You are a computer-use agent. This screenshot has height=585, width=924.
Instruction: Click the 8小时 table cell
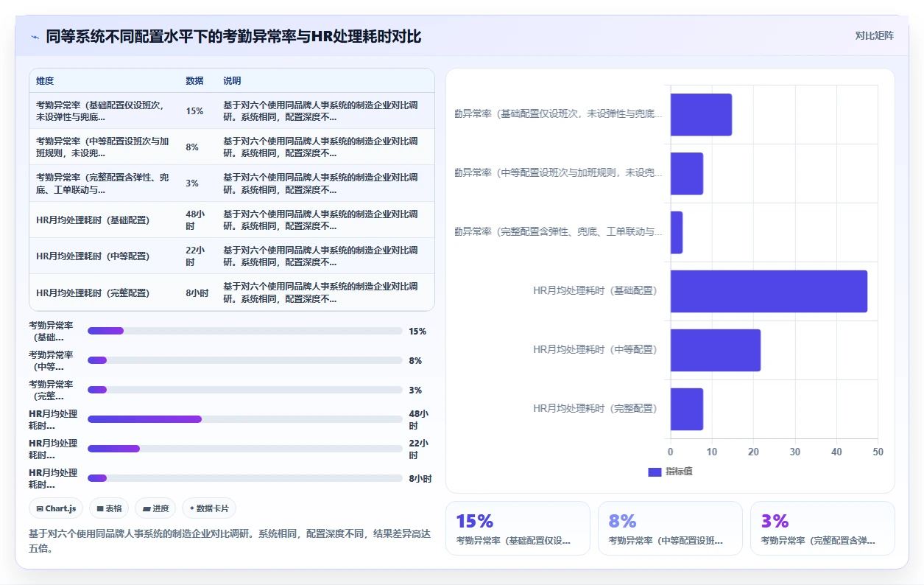click(197, 292)
